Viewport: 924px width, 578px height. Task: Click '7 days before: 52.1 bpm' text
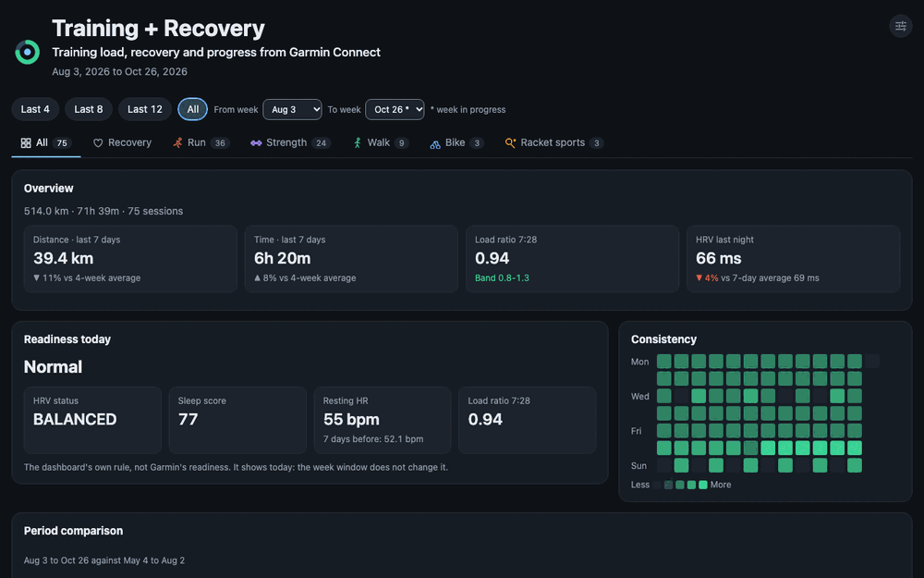pos(373,438)
